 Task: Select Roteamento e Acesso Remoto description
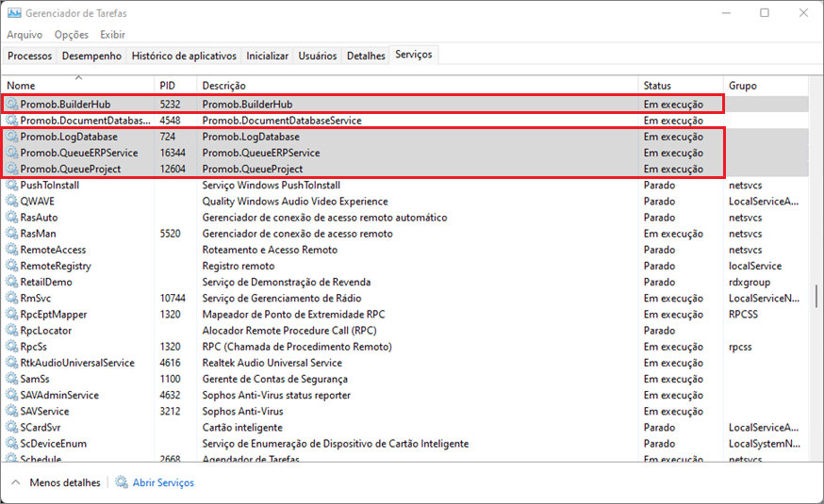[x=270, y=250]
